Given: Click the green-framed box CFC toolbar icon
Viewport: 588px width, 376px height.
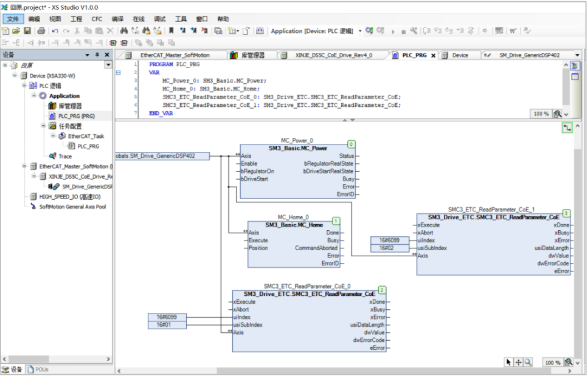Looking at the screenshot, I should tap(113, 43).
